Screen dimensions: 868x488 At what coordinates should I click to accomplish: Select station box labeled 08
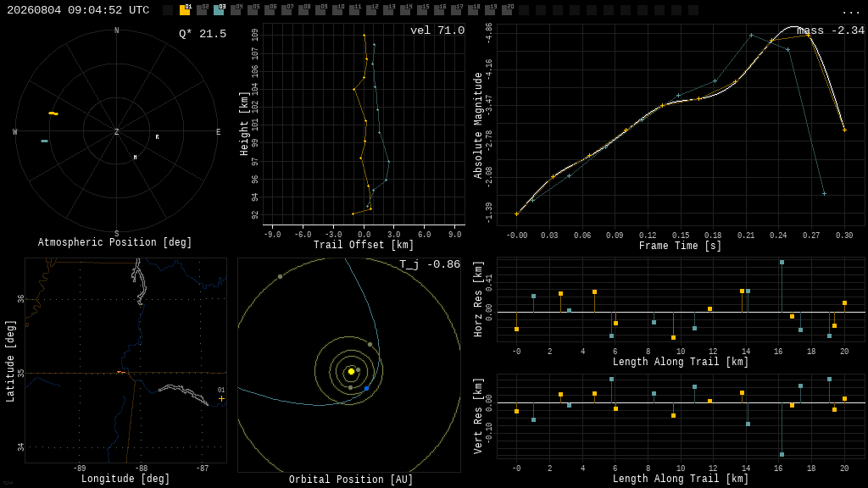(x=303, y=10)
